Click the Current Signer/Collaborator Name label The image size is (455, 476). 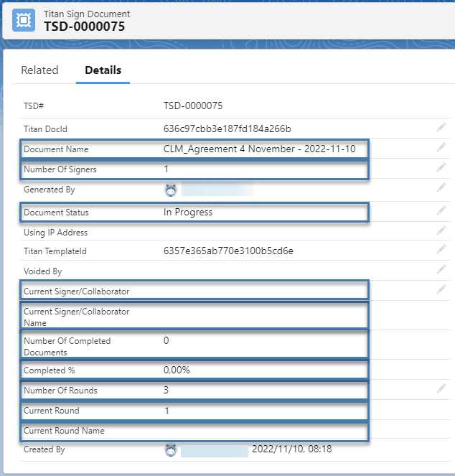(77, 317)
